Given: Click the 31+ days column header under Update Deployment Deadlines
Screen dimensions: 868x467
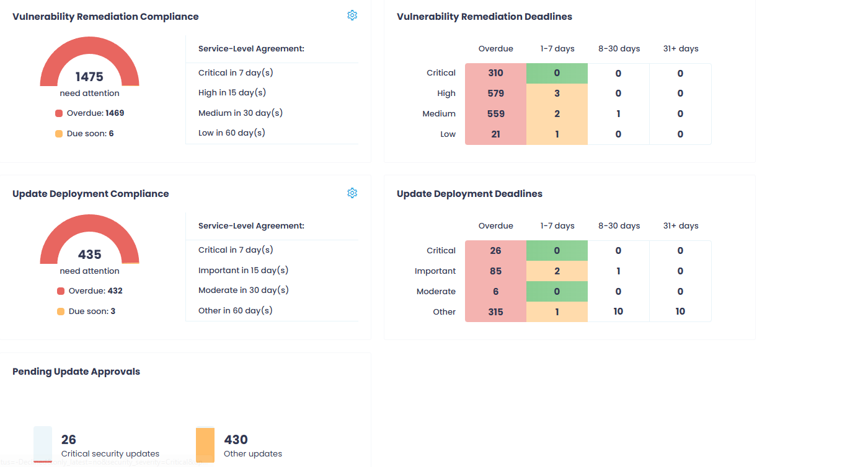Looking at the screenshot, I should pyautogui.click(x=680, y=225).
